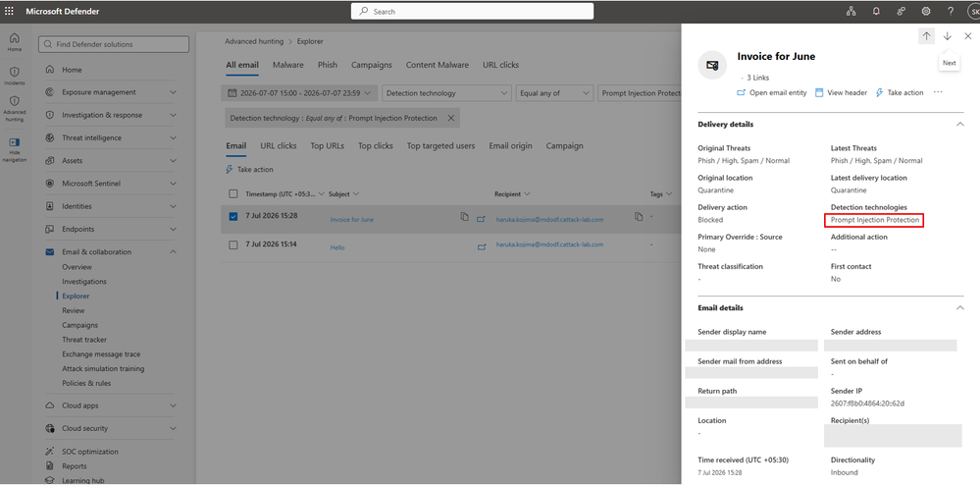Expand Threat intelligence menu
This screenshot has width=980, height=487.
tap(173, 138)
